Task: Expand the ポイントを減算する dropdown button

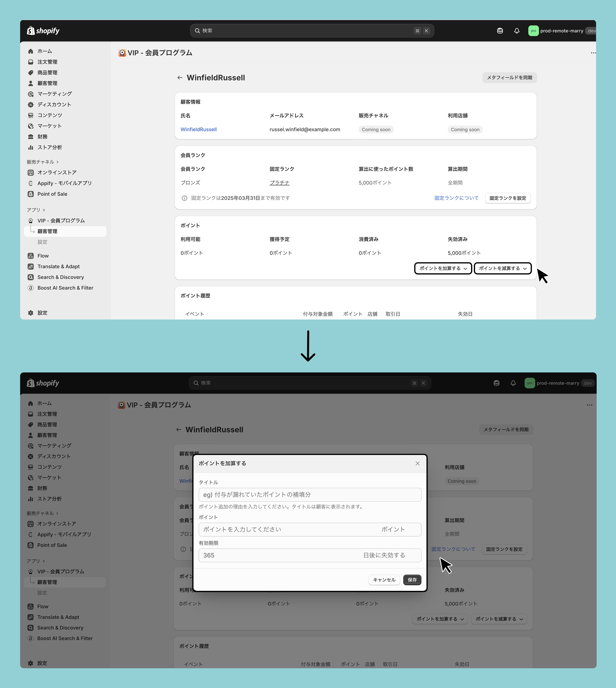Action: pos(502,268)
